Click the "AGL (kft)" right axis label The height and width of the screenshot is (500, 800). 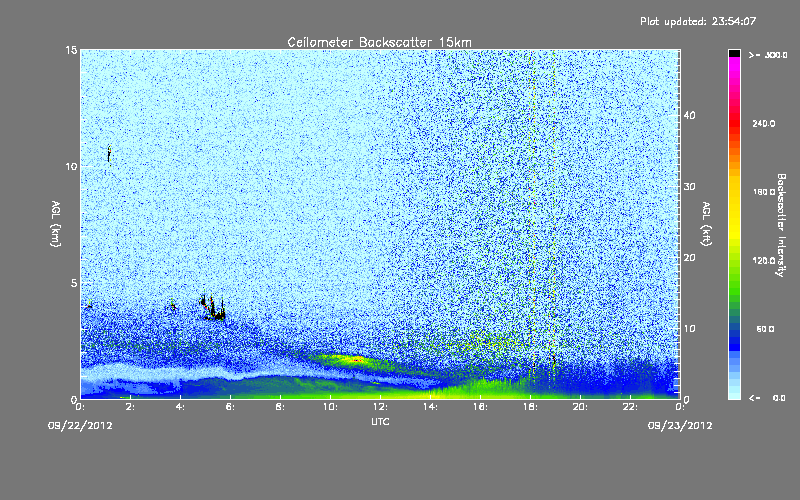point(707,224)
